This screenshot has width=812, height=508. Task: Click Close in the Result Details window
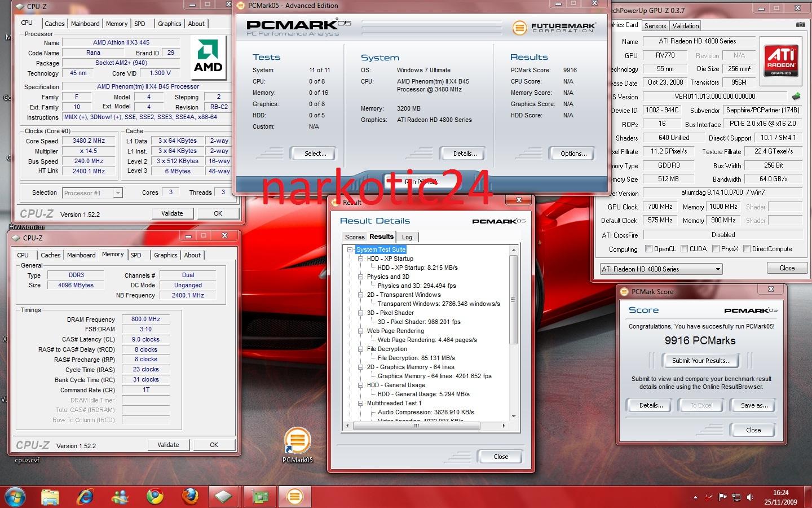click(501, 457)
